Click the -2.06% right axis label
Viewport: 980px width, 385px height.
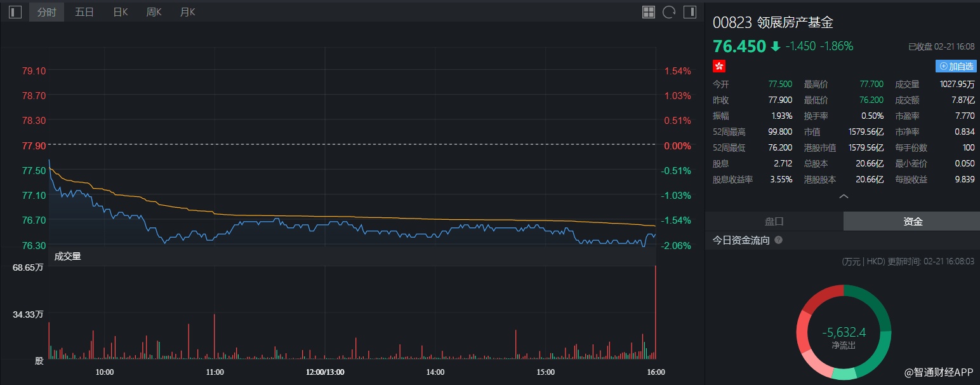(x=677, y=245)
